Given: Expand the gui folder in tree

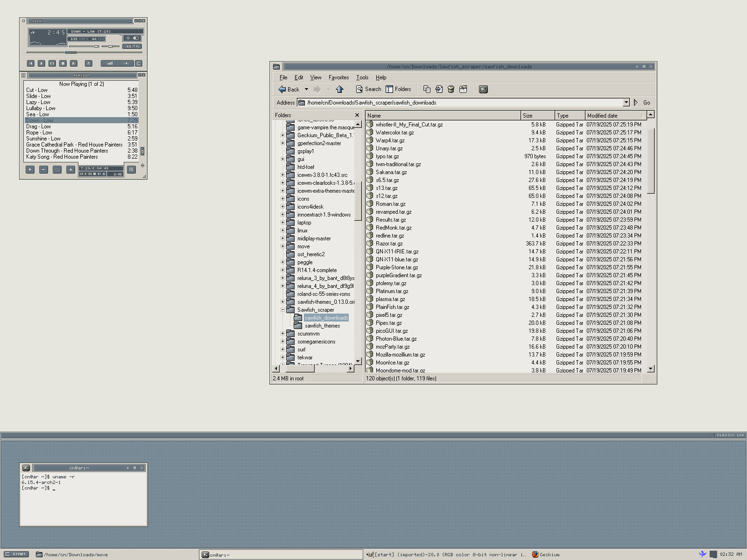Looking at the screenshot, I should pos(282,159).
